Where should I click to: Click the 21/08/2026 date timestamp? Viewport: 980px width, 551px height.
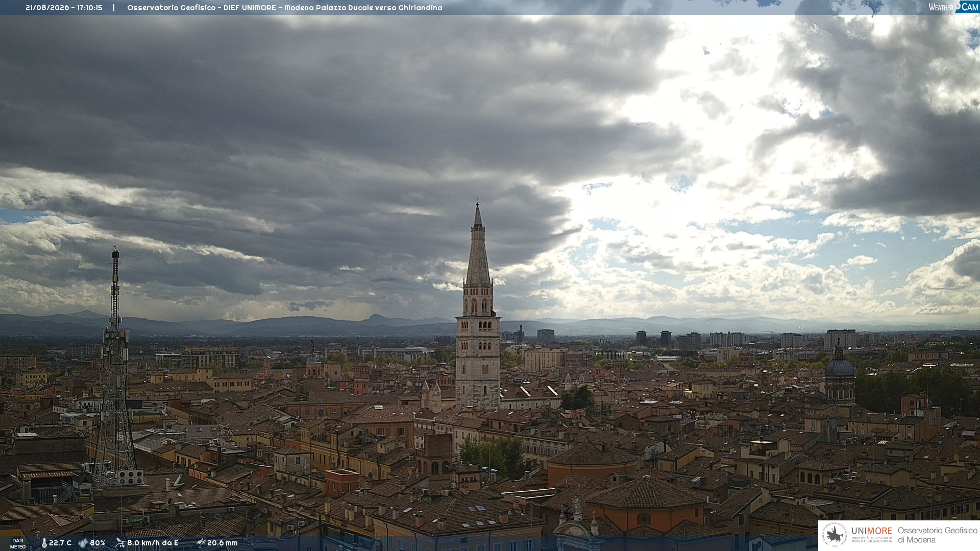(x=48, y=8)
